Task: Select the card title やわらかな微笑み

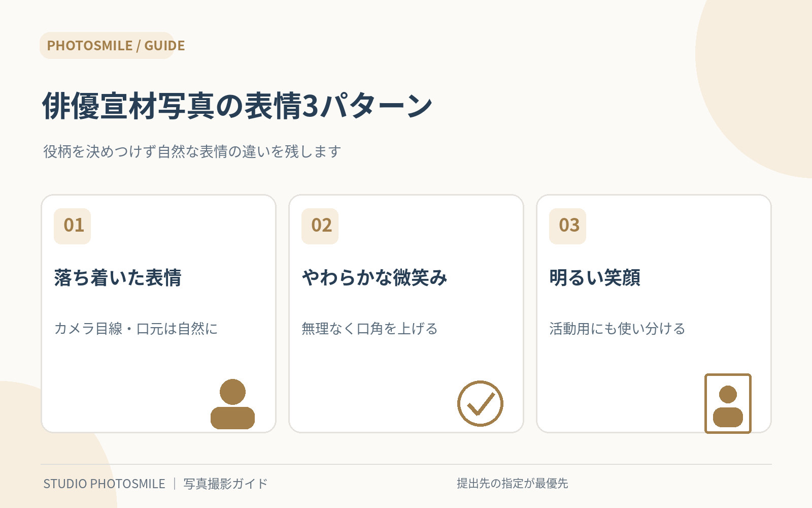Action: (x=375, y=278)
